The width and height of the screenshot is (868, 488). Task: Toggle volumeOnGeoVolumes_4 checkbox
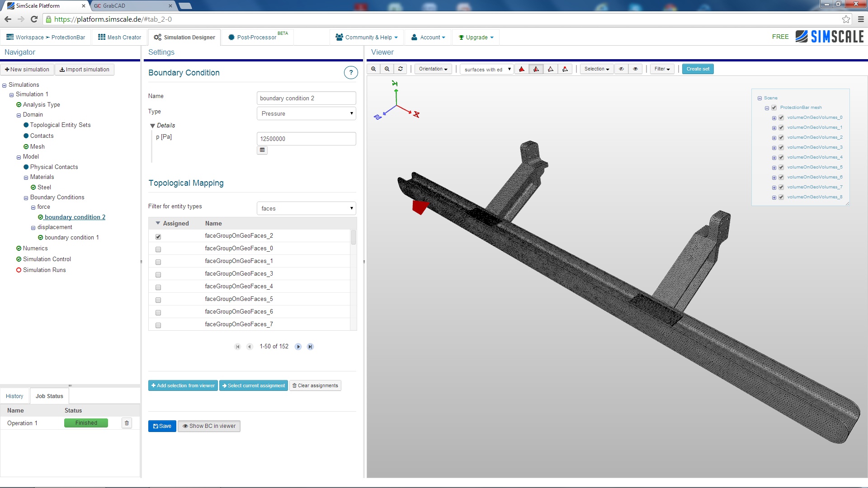[x=781, y=158]
